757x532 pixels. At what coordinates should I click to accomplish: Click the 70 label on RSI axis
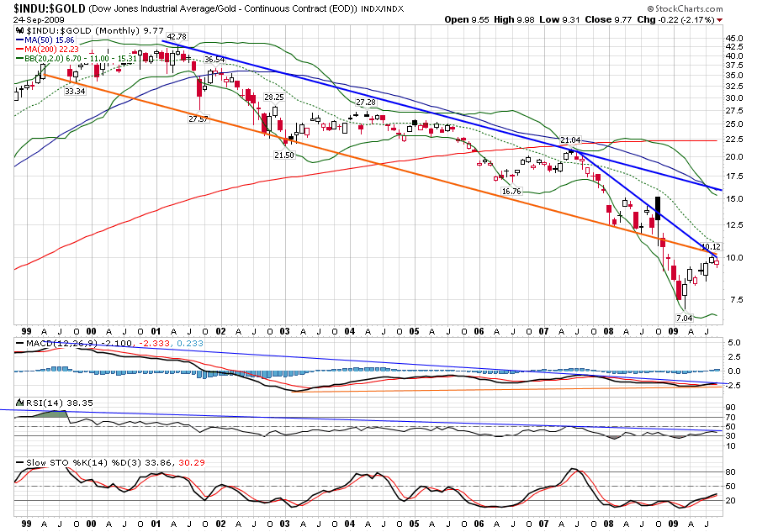[730, 417]
